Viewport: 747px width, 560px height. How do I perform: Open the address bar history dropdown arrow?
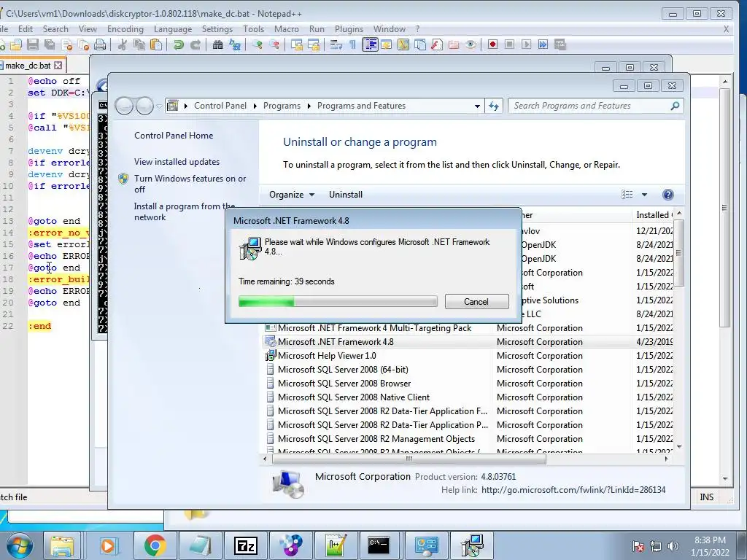point(477,106)
